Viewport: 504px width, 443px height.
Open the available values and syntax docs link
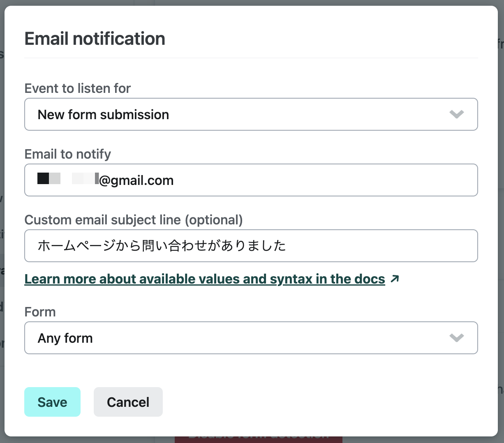click(205, 279)
